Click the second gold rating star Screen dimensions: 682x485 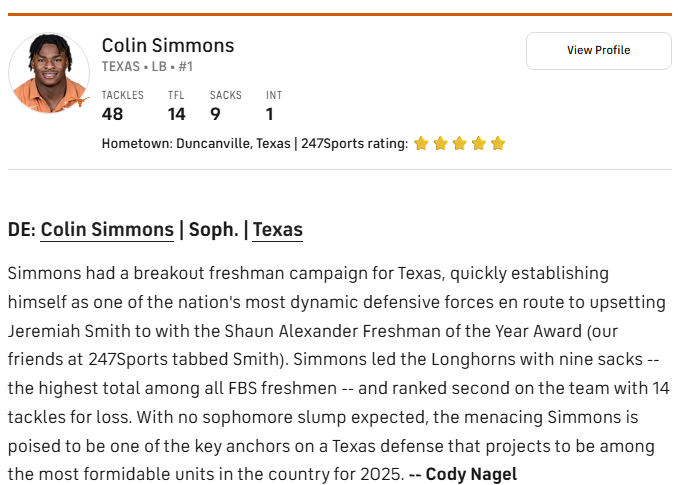[x=440, y=143]
